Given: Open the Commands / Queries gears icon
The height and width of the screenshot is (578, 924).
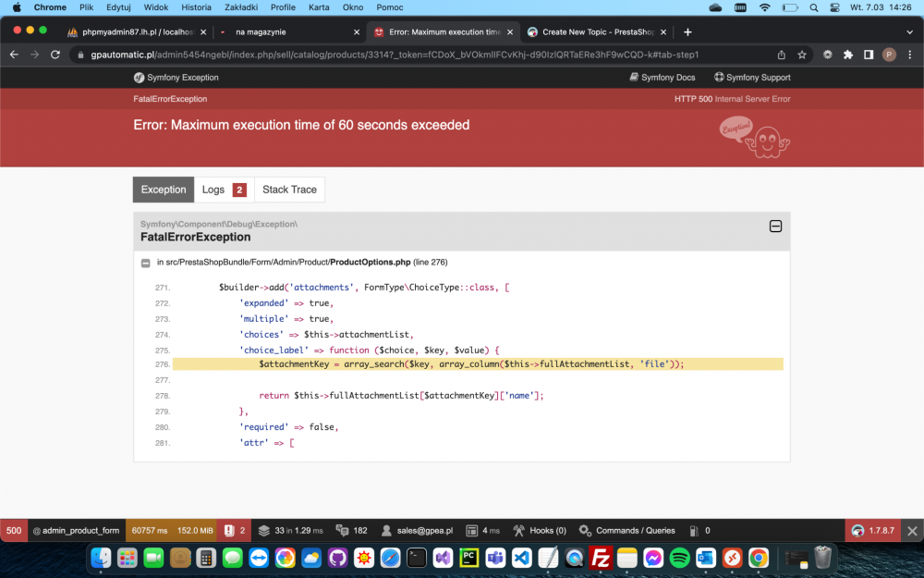Looking at the screenshot, I should (x=585, y=530).
